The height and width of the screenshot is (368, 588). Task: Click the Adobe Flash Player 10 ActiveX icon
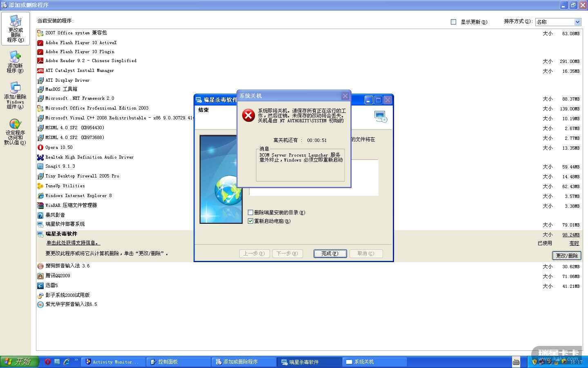[x=40, y=43]
